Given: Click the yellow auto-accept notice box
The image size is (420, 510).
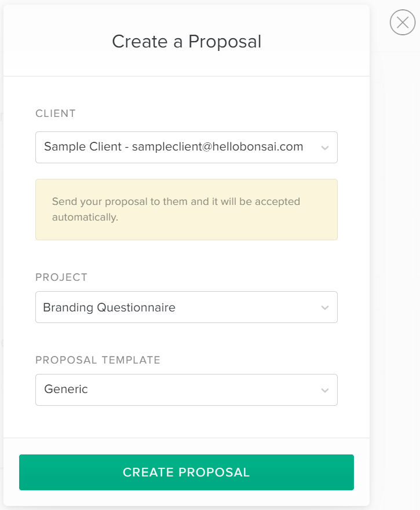Looking at the screenshot, I should tap(187, 210).
